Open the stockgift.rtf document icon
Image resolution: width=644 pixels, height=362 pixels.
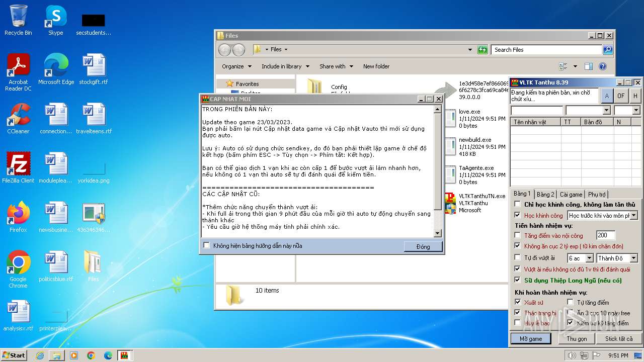(x=94, y=69)
